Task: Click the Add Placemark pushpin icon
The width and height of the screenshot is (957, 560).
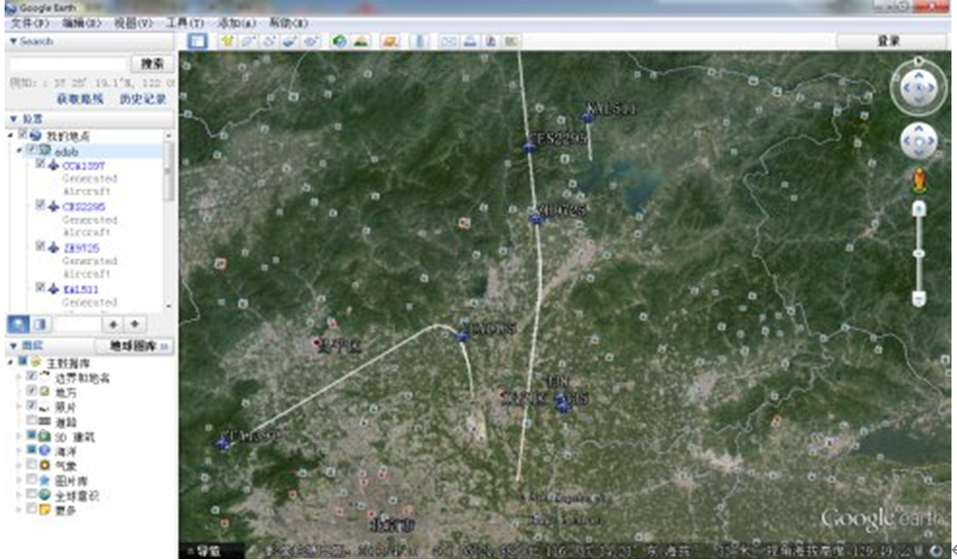Action: [227, 41]
